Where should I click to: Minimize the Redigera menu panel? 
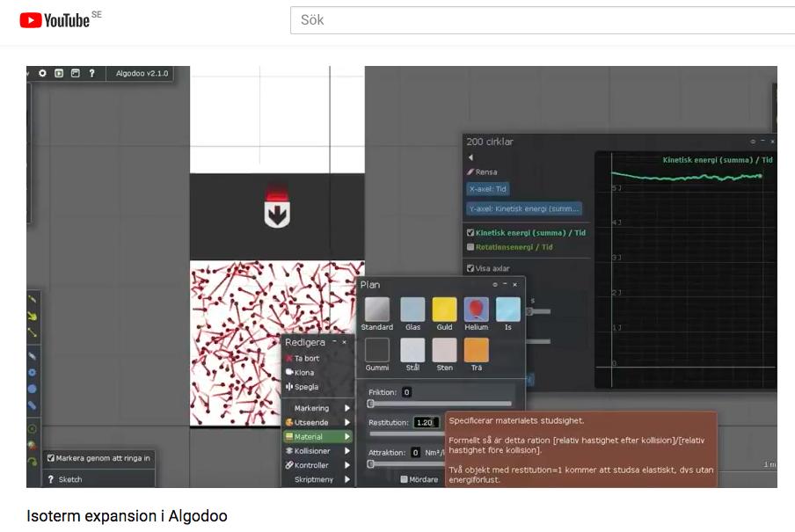[x=335, y=342]
